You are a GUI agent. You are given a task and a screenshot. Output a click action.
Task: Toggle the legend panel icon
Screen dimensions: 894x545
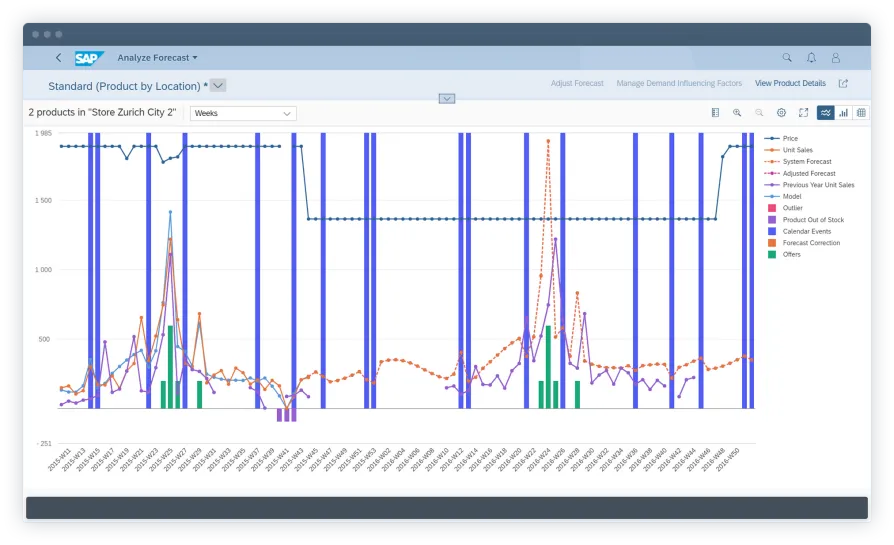coord(715,113)
